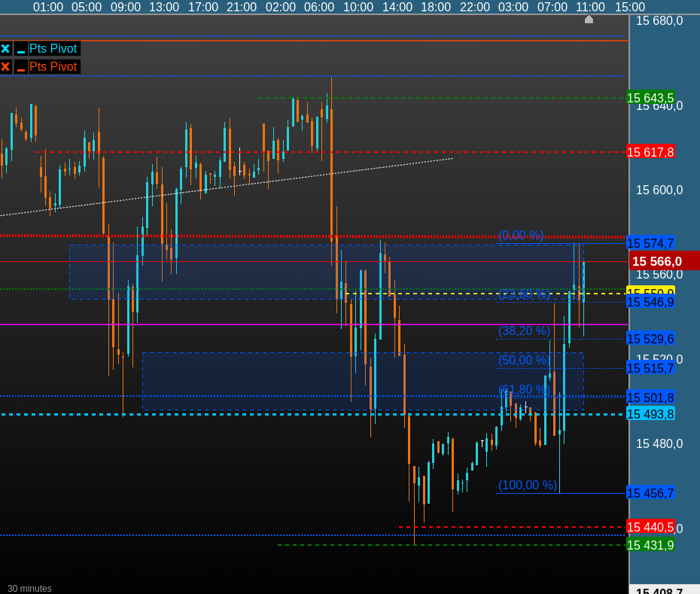Select the Fibonacci 15 574,7 price label

click(650, 243)
